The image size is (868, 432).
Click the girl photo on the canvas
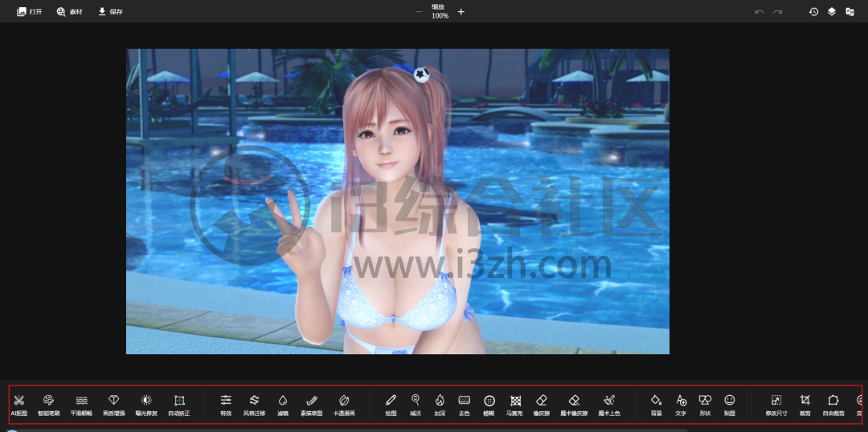click(x=398, y=202)
